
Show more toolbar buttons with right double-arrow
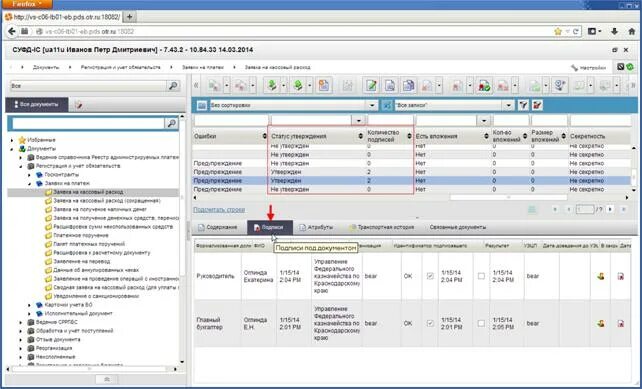[633, 85]
